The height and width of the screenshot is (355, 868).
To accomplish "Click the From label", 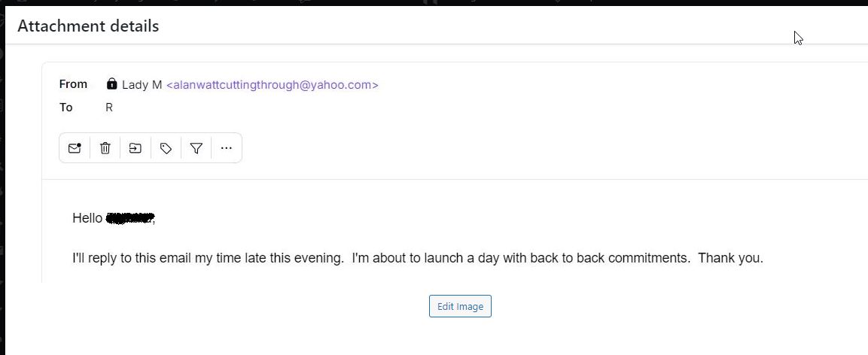I will [x=73, y=84].
